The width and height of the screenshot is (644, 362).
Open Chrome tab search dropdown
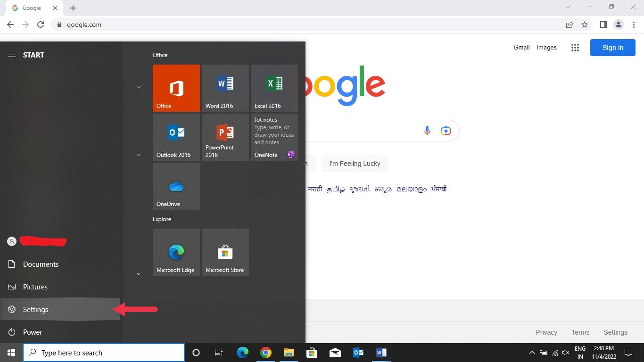568,7
